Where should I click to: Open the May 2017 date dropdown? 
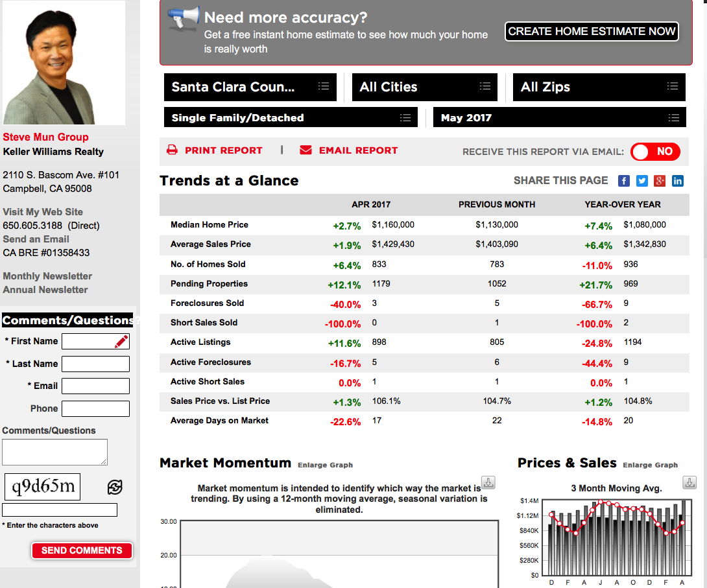tap(560, 117)
